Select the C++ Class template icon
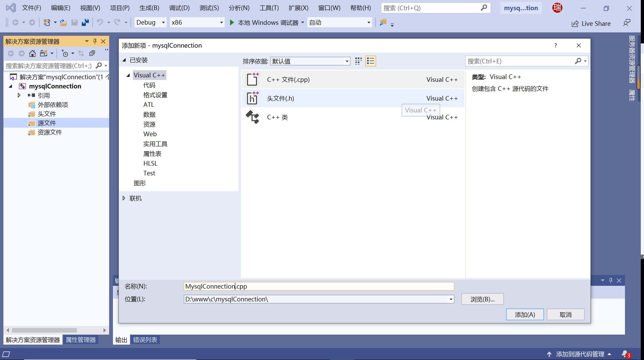644x360 pixels. click(x=252, y=117)
